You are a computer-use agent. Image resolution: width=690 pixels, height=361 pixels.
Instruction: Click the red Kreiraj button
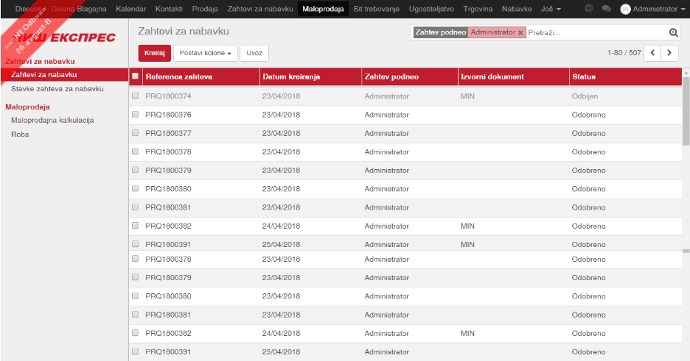coord(154,53)
